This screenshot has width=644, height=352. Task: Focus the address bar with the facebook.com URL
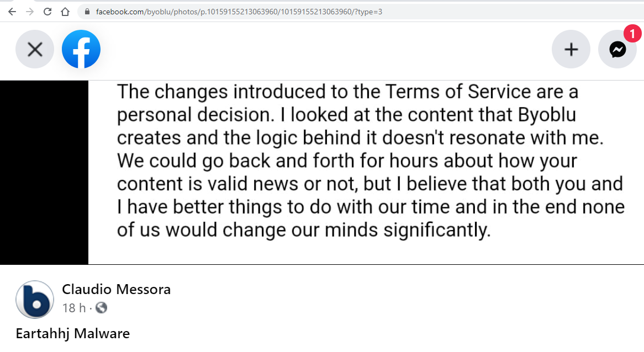pos(361,12)
